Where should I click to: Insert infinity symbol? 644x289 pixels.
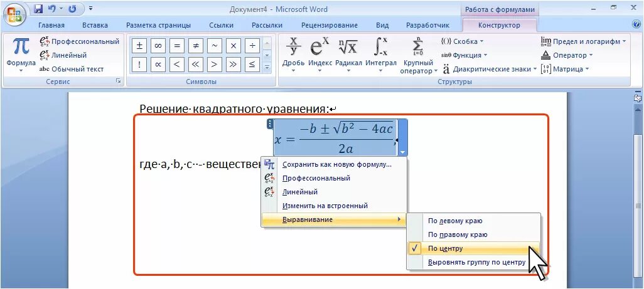(x=158, y=46)
